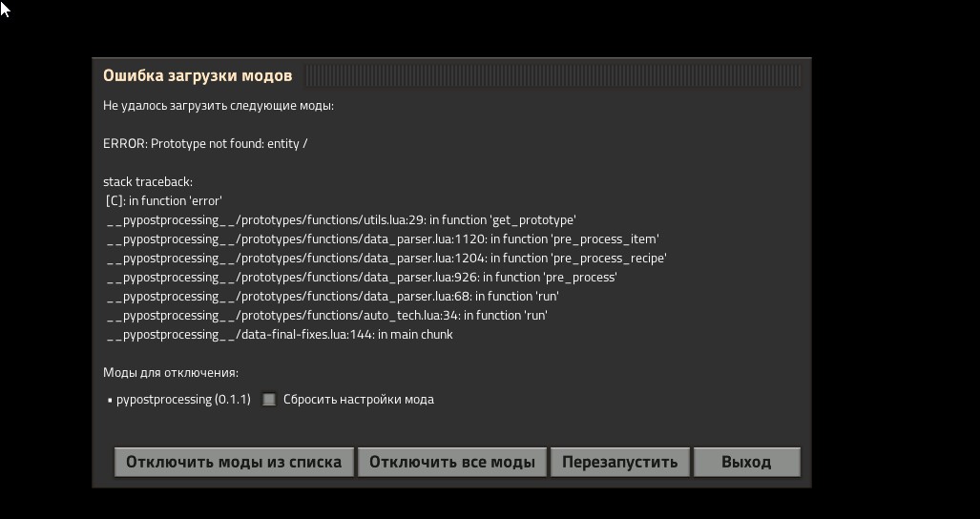Click the utils.lua:29 'get_prototype' traceback line
980x519 pixels.
pos(342,219)
